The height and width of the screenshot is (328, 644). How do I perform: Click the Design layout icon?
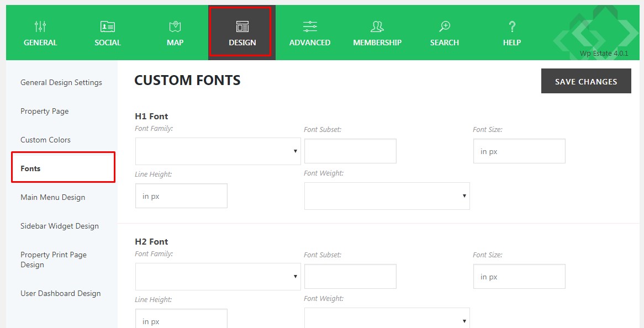click(242, 27)
